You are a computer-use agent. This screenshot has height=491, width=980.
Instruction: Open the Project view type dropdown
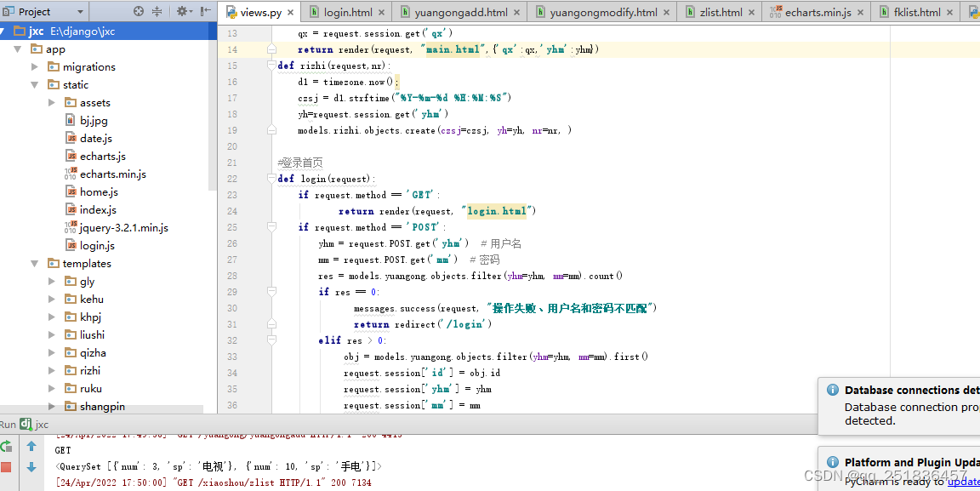[80, 12]
